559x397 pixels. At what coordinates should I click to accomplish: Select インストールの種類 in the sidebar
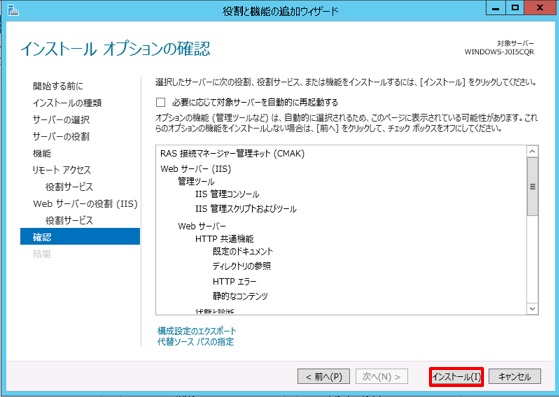67,103
